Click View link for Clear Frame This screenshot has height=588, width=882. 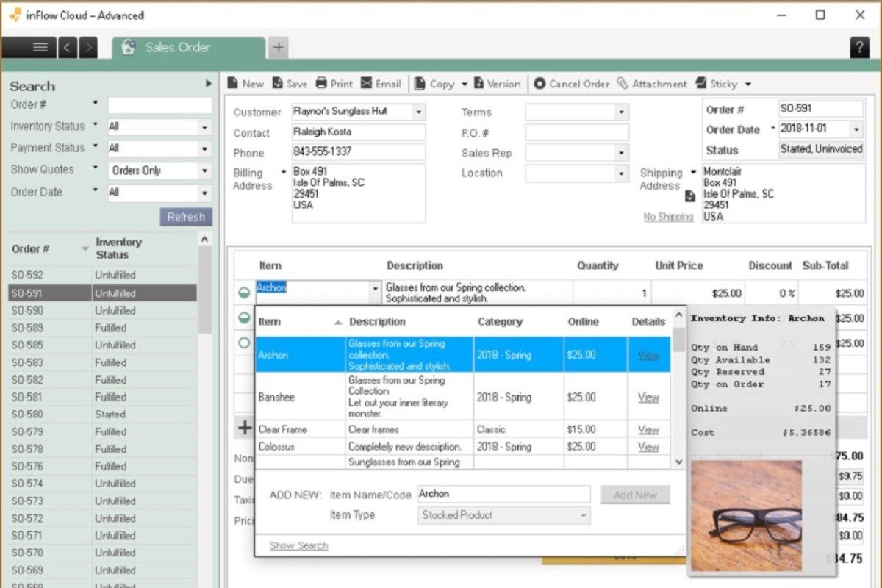point(648,429)
